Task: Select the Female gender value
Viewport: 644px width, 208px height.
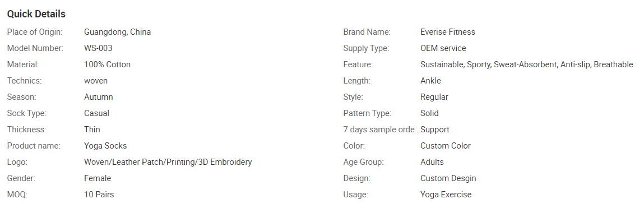Action: (98, 178)
